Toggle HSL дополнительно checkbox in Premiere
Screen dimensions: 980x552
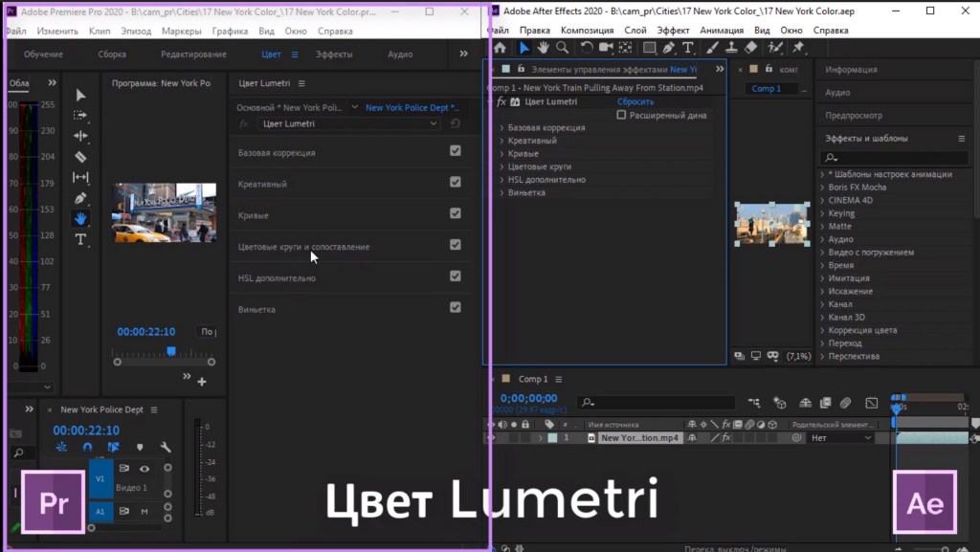[x=455, y=276]
